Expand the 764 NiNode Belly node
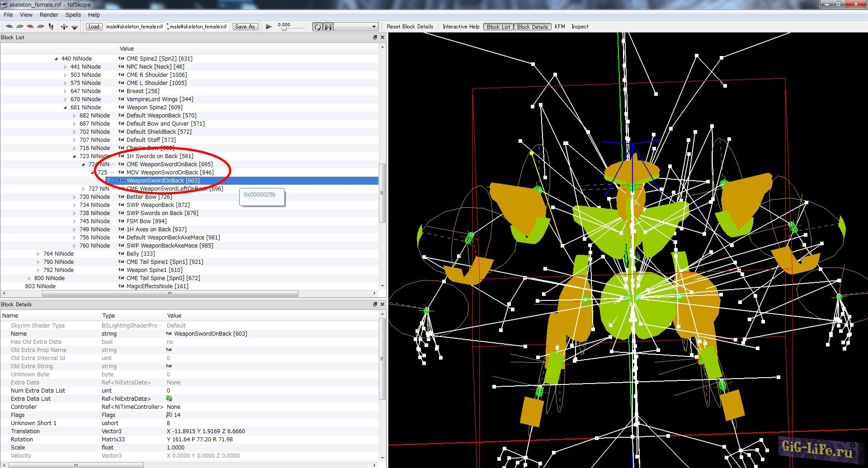868x468 pixels. click(x=38, y=254)
